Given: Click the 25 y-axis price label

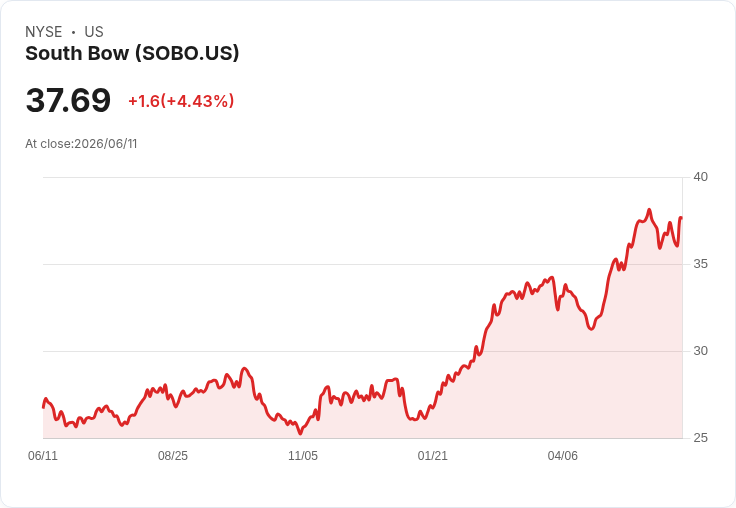Looking at the screenshot, I should coord(700,438).
